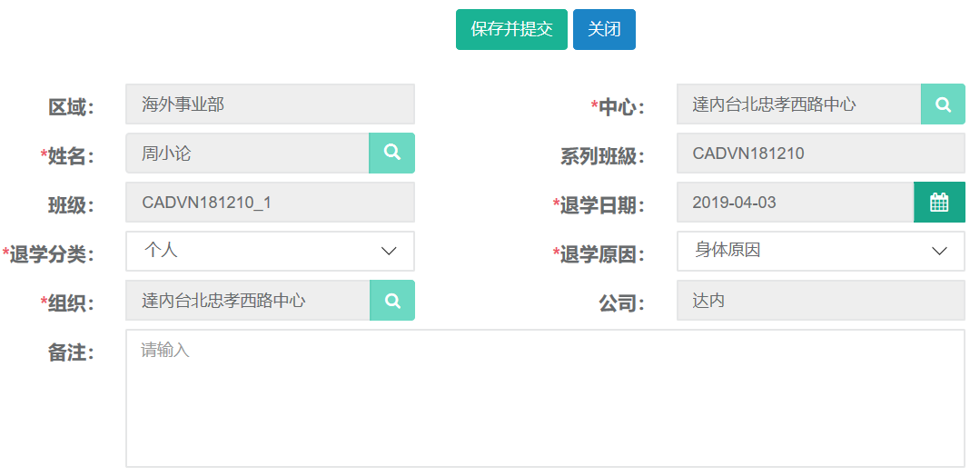Click the 退学原因 label text
980x476 pixels.
(602, 254)
